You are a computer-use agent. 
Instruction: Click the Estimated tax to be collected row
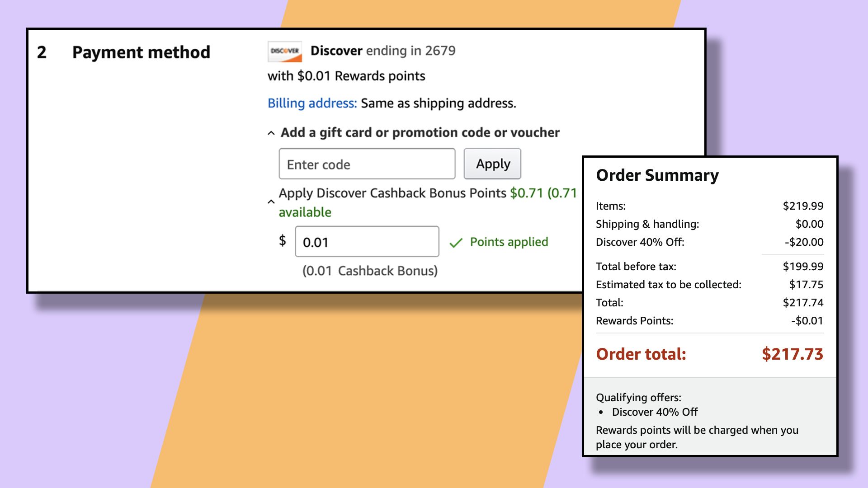coord(710,285)
